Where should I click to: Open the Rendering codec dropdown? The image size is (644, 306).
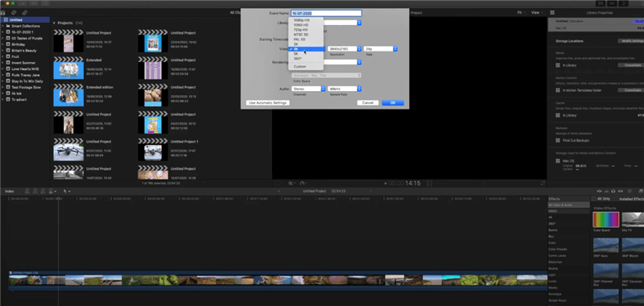(326, 63)
